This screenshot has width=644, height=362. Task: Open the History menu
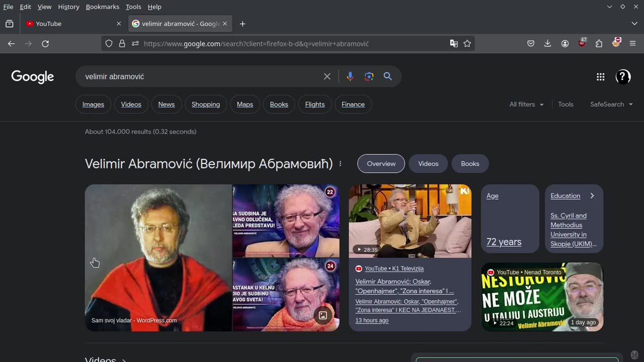pos(68,7)
